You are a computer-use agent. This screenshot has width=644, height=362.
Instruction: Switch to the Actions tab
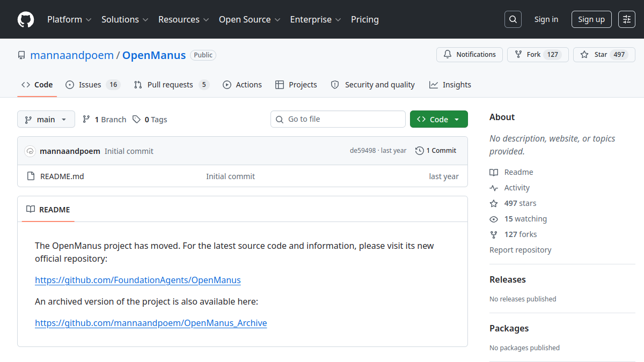point(242,85)
